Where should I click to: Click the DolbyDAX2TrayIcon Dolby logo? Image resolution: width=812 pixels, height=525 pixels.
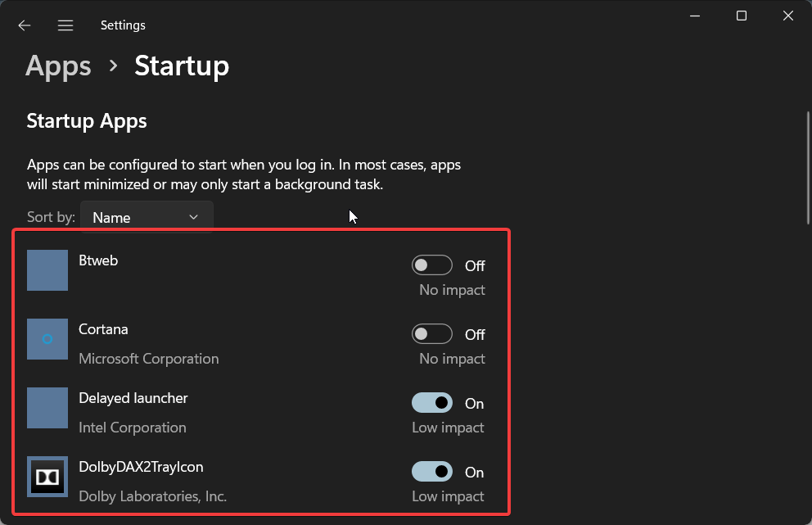(47, 477)
